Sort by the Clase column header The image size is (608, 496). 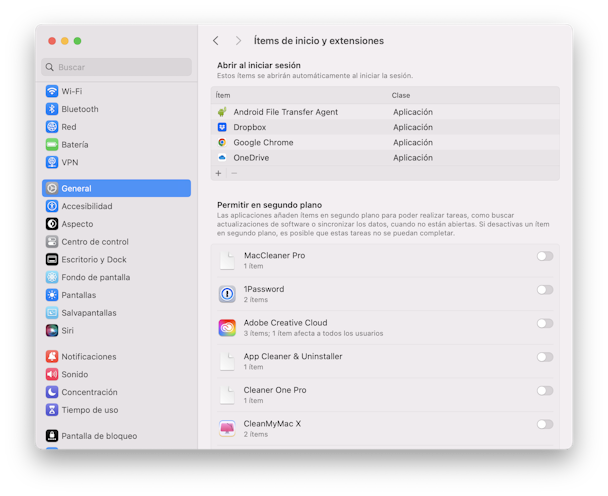(401, 95)
